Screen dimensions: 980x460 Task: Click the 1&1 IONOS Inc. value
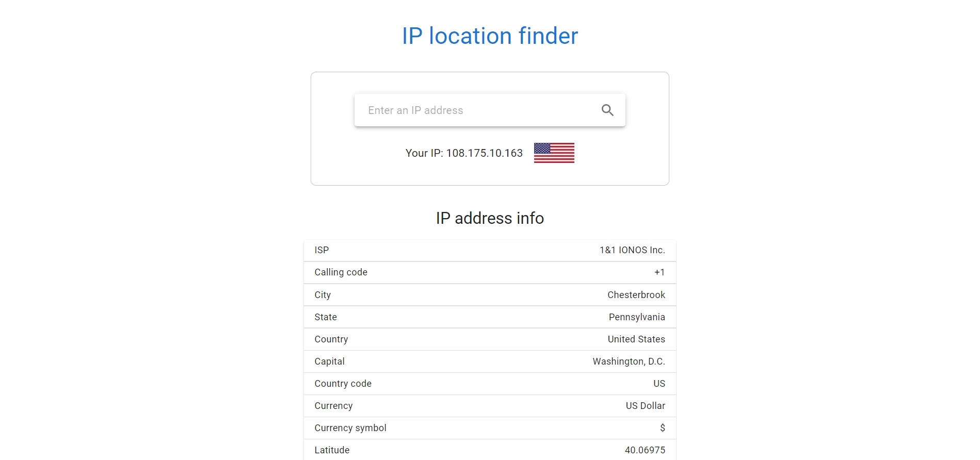(632, 250)
